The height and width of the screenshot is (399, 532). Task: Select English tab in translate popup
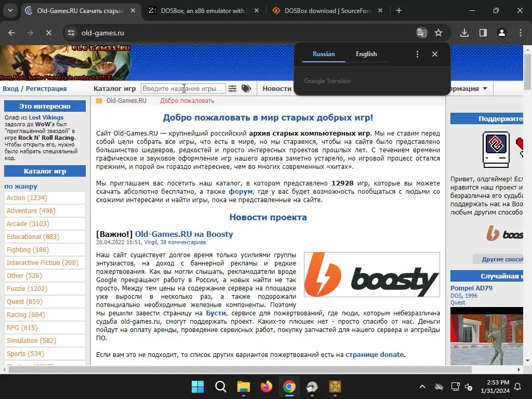click(366, 54)
